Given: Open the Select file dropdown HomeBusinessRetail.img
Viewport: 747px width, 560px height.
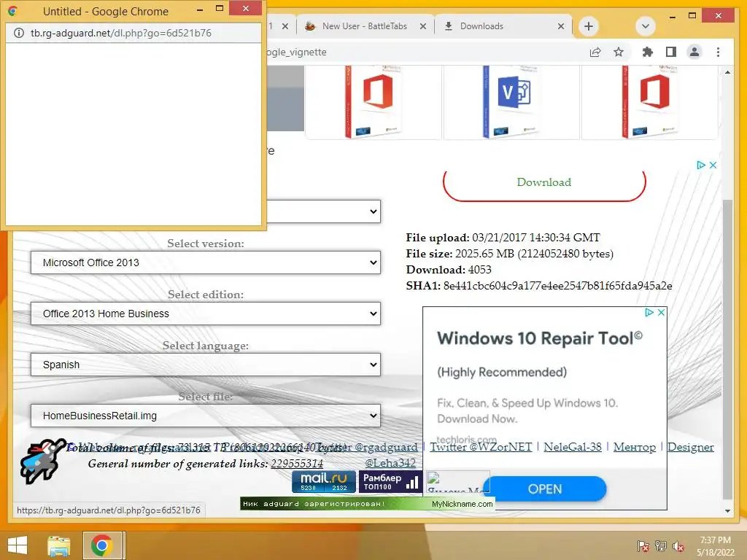Looking at the screenshot, I should [205, 415].
